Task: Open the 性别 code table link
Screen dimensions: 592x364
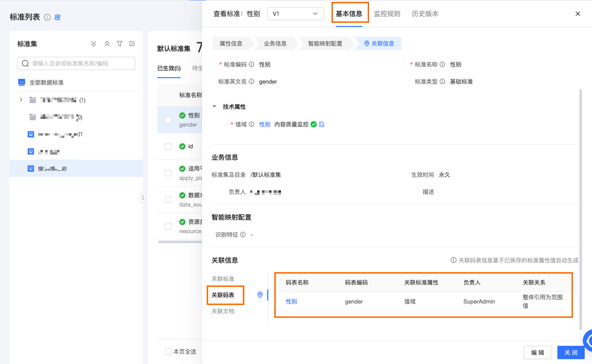Action: coord(291,302)
